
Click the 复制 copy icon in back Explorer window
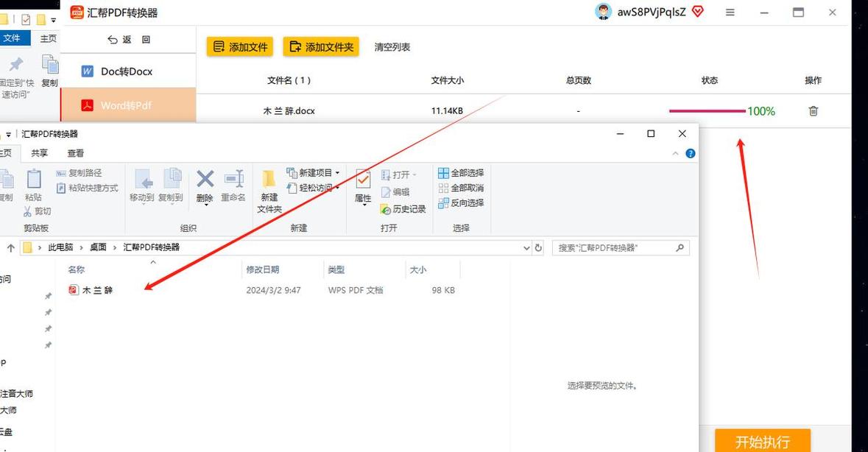(x=50, y=65)
